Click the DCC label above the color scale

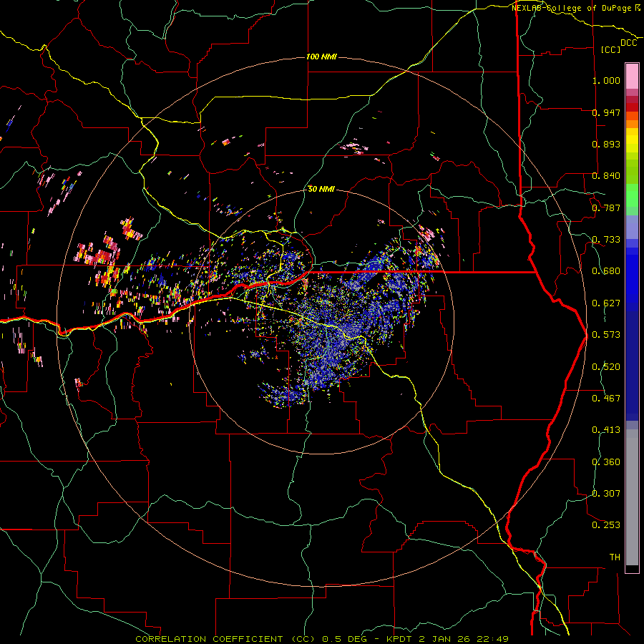coord(628,43)
